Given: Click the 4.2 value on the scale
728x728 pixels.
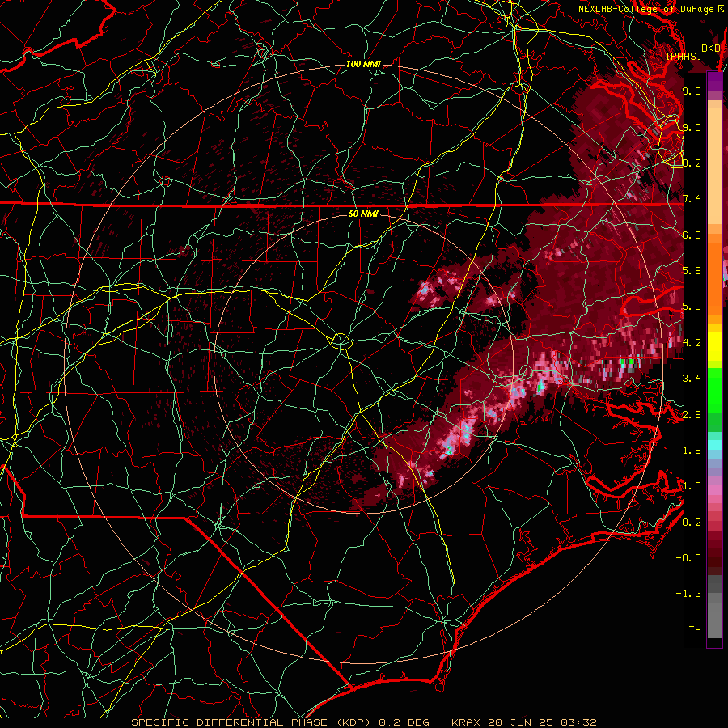Looking at the screenshot, I should click(692, 343).
